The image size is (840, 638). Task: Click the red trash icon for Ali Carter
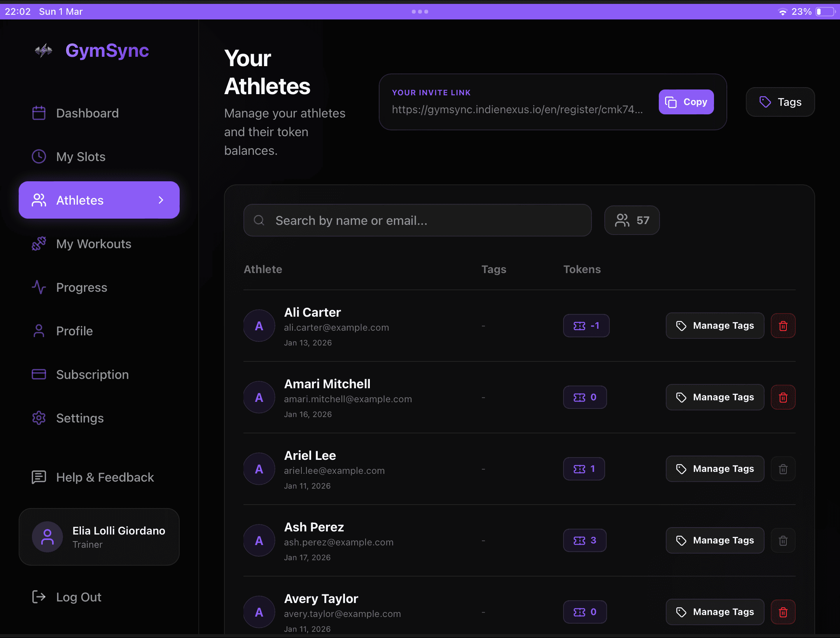783,326
